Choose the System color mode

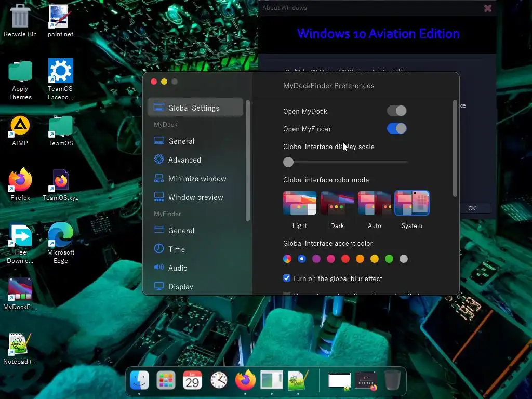[x=411, y=203]
